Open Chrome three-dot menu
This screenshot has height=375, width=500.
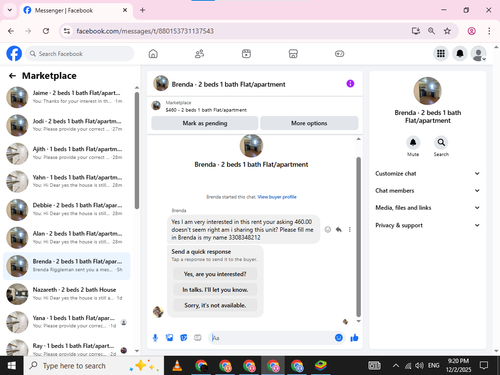[x=489, y=31]
